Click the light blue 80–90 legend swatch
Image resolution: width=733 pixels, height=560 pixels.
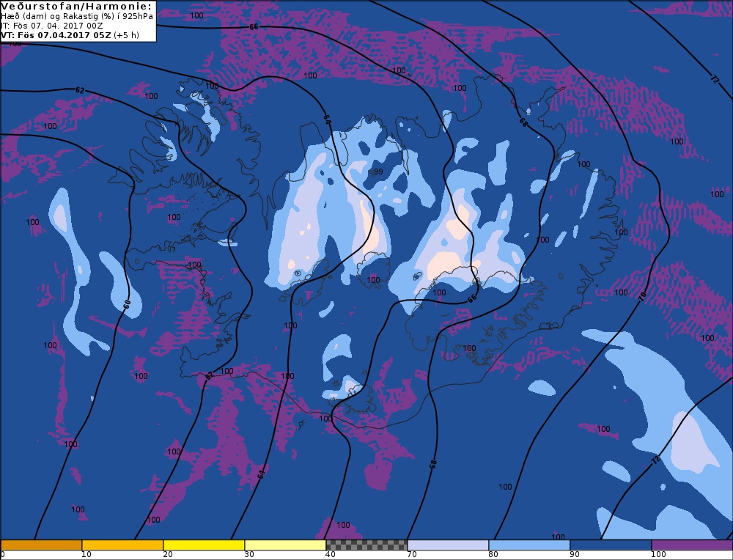tap(529, 545)
